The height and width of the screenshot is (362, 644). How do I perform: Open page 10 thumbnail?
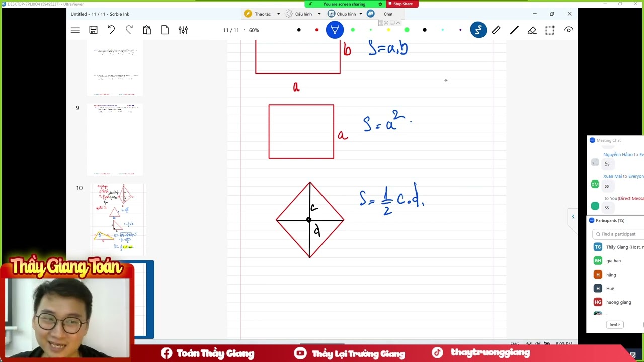click(x=118, y=219)
